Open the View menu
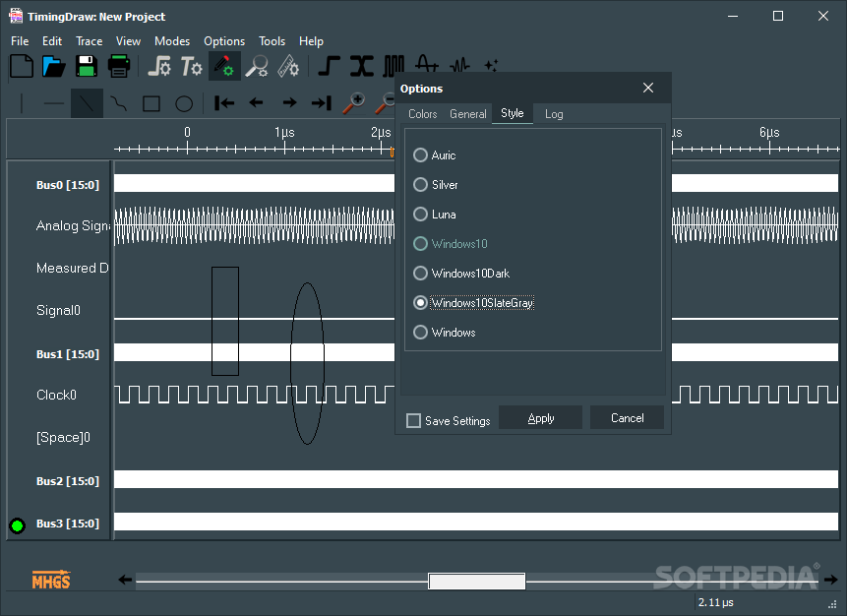The height and width of the screenshot is (616, 847). click(x=128, y=41)
